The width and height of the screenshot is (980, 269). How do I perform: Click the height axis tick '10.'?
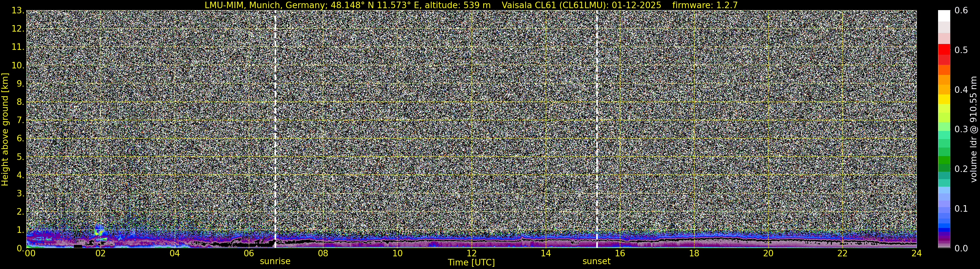(18, 65)
